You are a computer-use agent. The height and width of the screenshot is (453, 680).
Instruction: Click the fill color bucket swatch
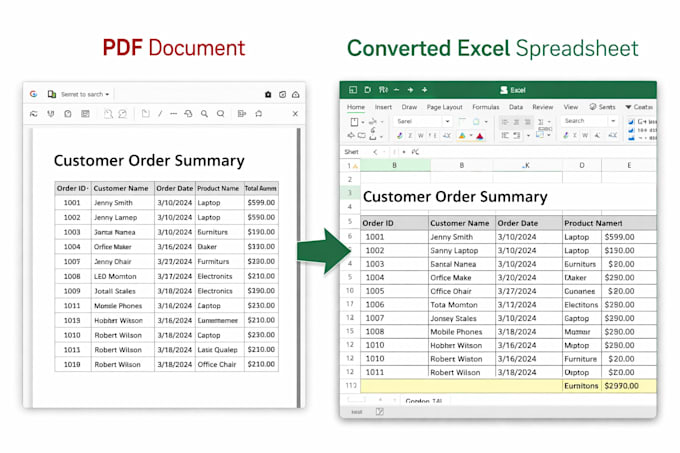(462, 136)
